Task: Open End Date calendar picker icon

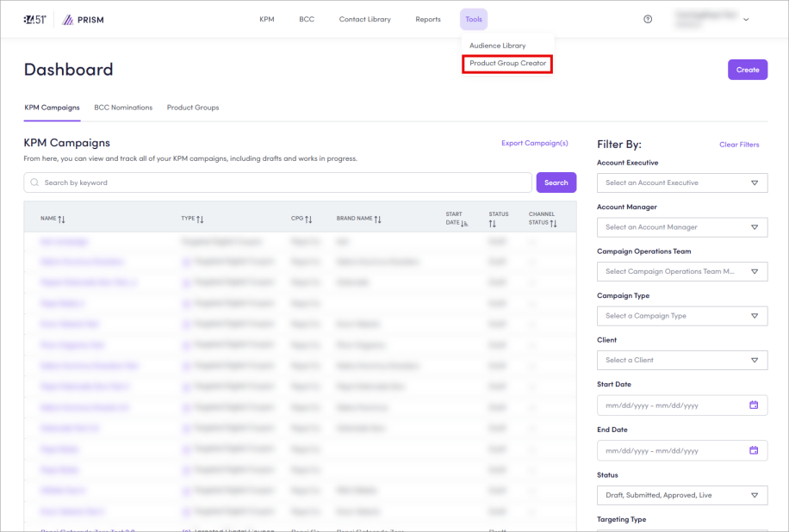Action: click(x=754, y=450)
